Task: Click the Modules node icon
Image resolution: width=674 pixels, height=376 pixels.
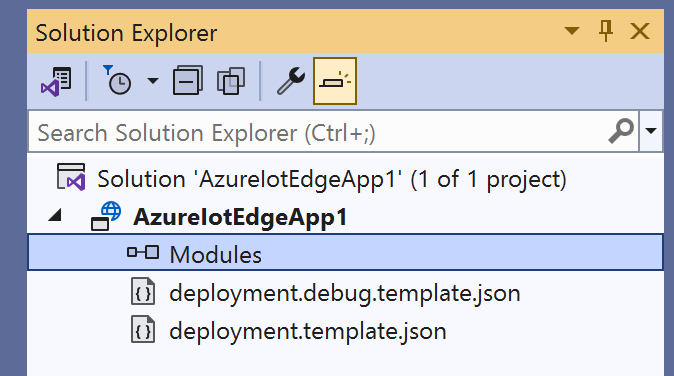Action: [x=143, y=253]
